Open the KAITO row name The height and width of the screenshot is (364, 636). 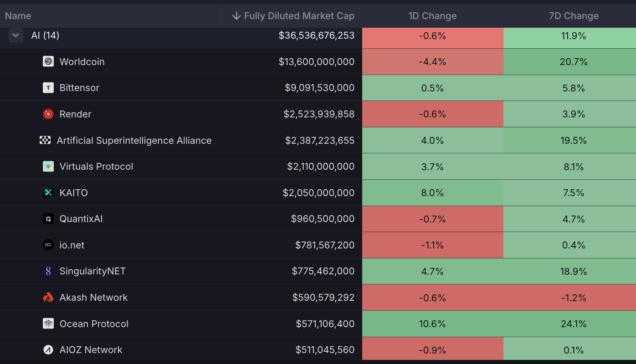coord(74,192)
